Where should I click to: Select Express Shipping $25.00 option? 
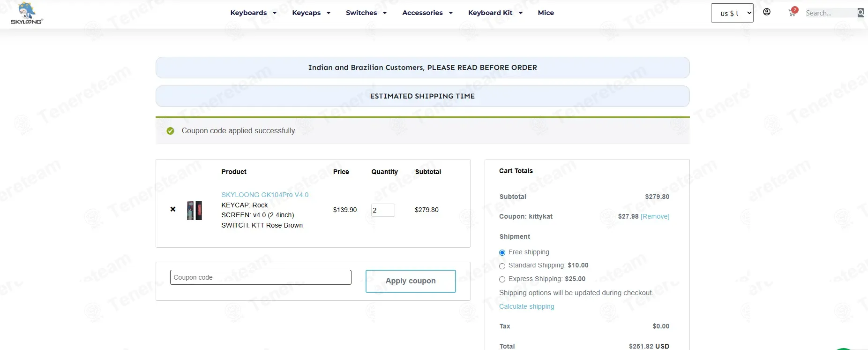[502, 280]
